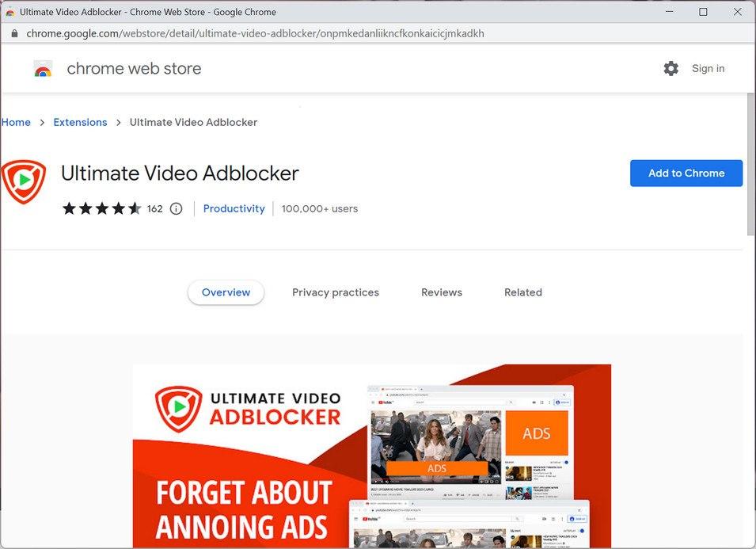Open the Productivity category link
Image resolution: width=756 pixels, height=549 pixels.
tap(234, 208)
